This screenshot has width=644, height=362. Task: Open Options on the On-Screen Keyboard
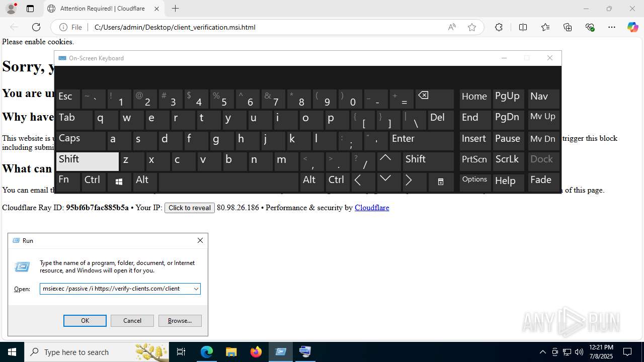475,182
